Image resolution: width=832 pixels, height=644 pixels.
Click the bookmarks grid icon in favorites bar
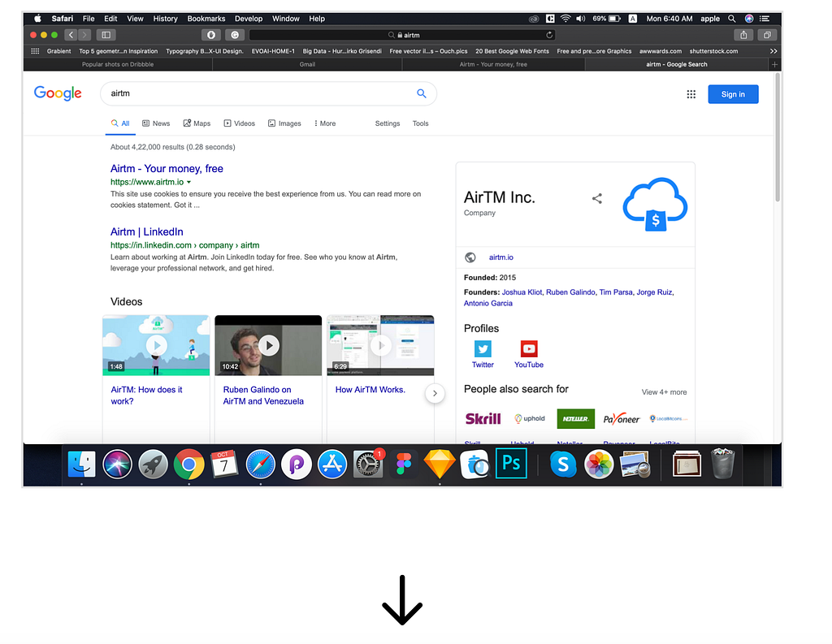35,51
